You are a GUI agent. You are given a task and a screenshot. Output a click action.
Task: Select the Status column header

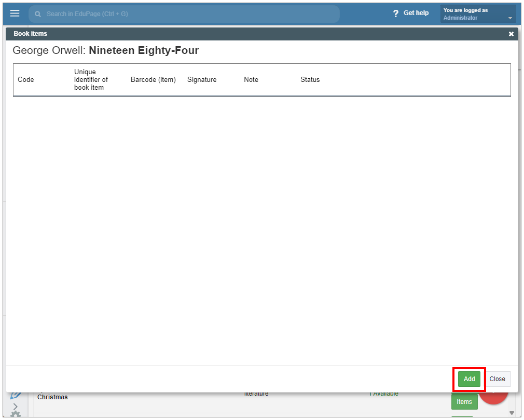point(310,80)
